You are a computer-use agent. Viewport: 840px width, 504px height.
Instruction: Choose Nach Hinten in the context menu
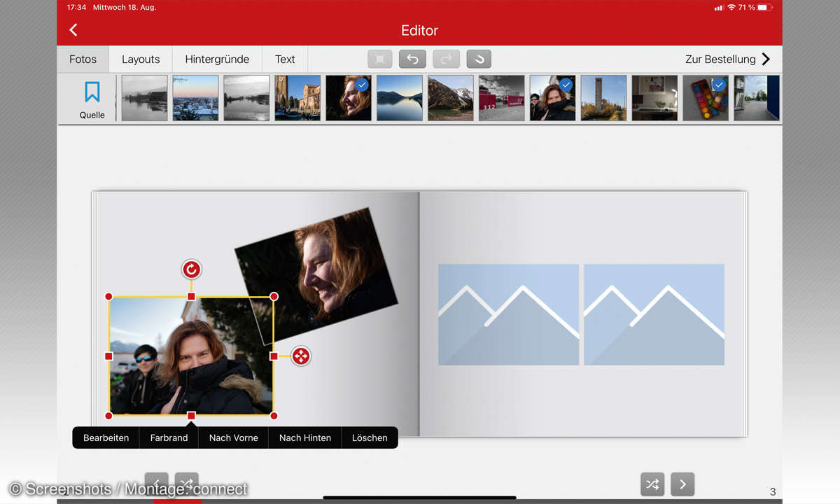click(x=304, y=437)
